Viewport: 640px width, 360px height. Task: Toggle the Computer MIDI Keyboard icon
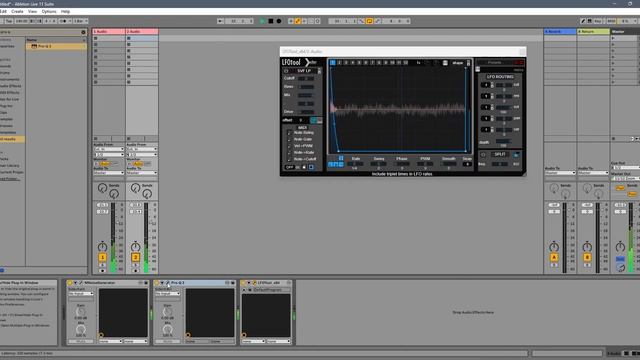point(590,21)
